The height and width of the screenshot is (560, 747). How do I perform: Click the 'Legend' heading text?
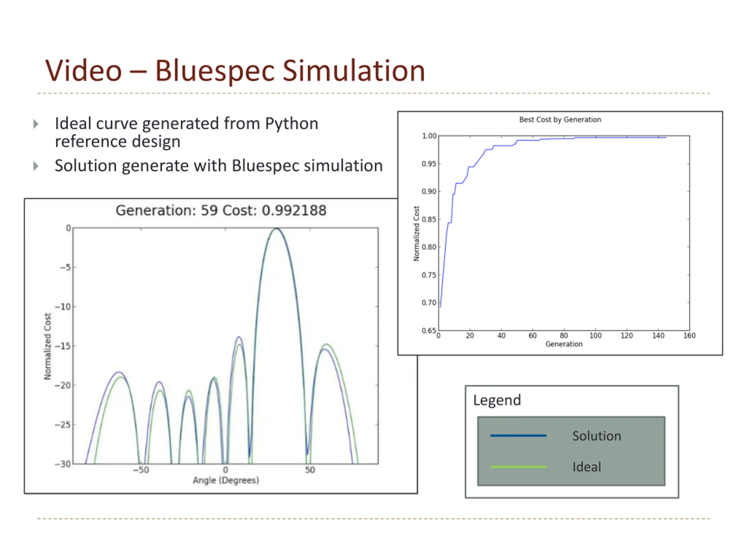pyautogui.click(x=497, y=400)
